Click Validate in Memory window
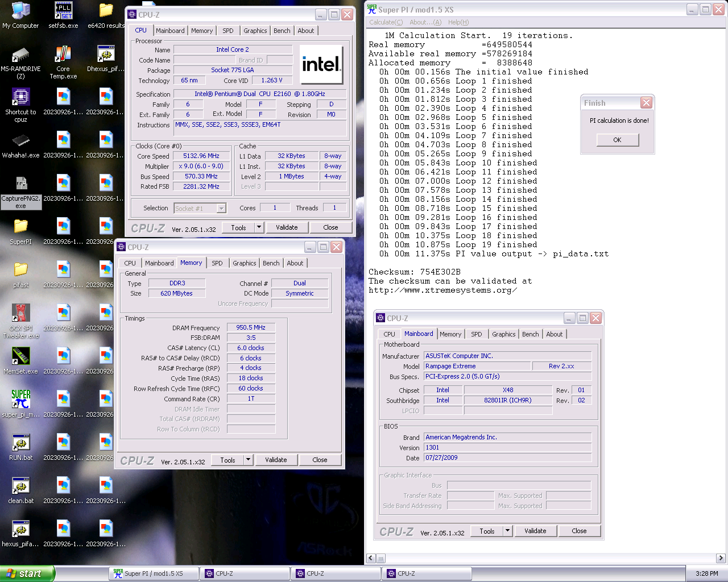This screenshot has height=582, width=728. 276,460
